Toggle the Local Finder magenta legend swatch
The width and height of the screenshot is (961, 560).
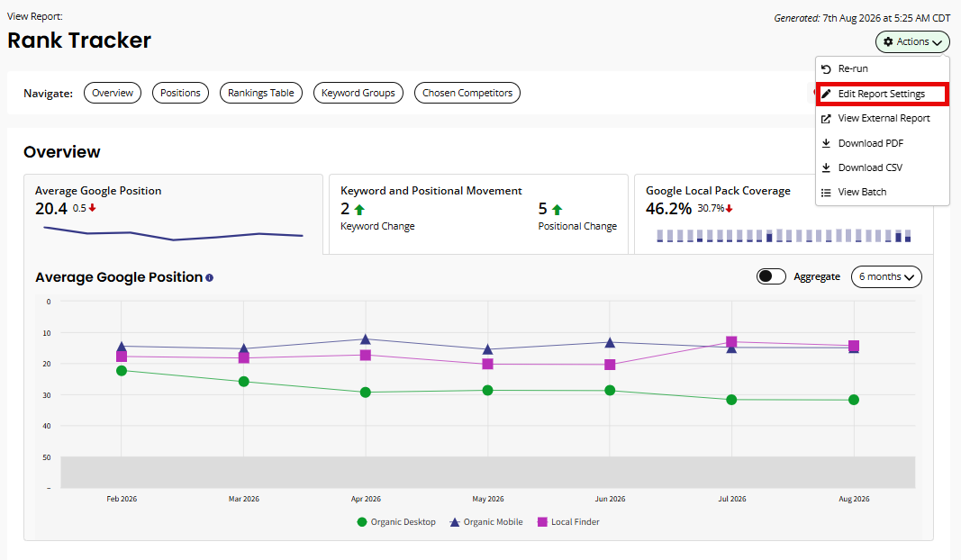[x=542, y=522]
